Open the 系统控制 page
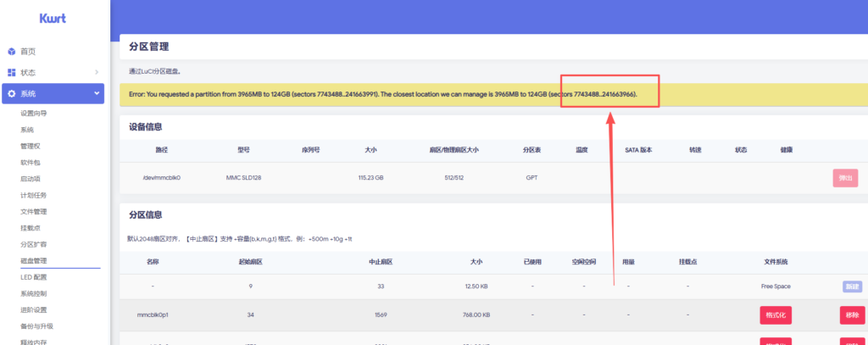The width and height of the screenshot is (868, 345). pyautogui.click(x=33, y=293)
